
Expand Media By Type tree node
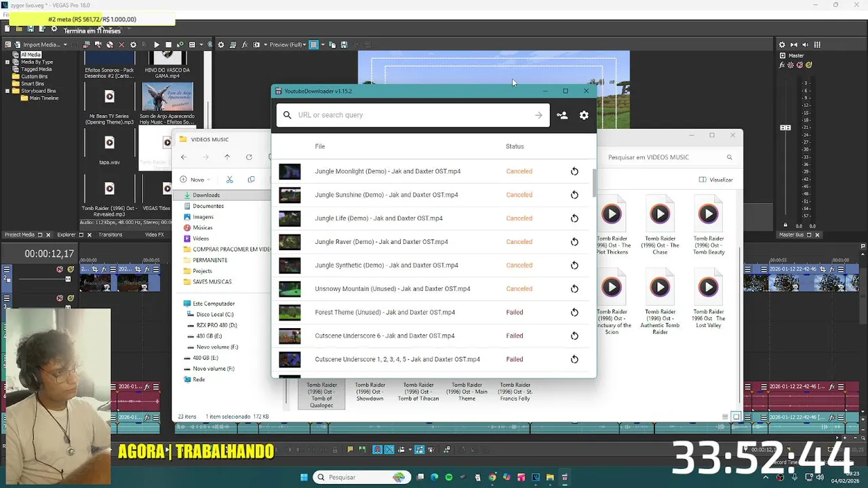coord(7,62)
